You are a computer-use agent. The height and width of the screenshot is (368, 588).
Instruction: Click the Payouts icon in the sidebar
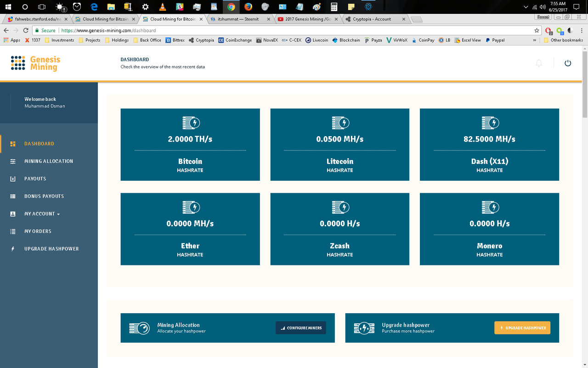click(x=13, y=178)
